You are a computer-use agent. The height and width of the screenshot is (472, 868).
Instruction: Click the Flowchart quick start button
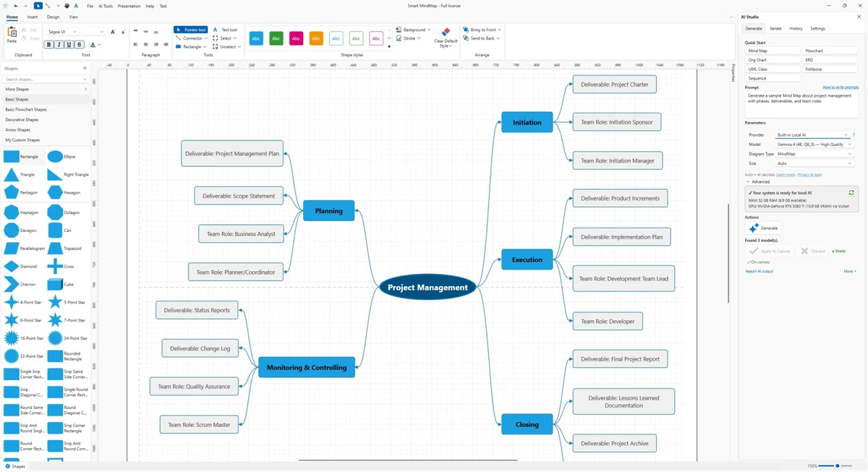[830, 51]
